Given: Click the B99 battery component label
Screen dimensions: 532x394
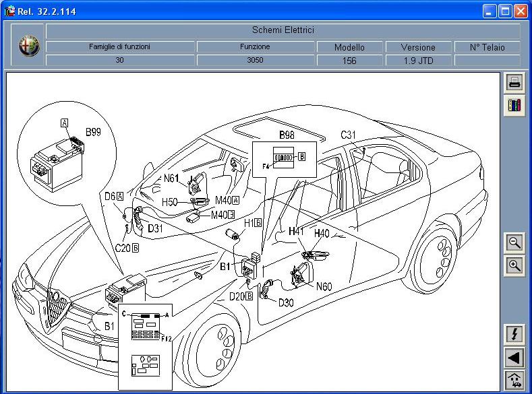Looking at the screenshot, I should click(x=92, y=132).
